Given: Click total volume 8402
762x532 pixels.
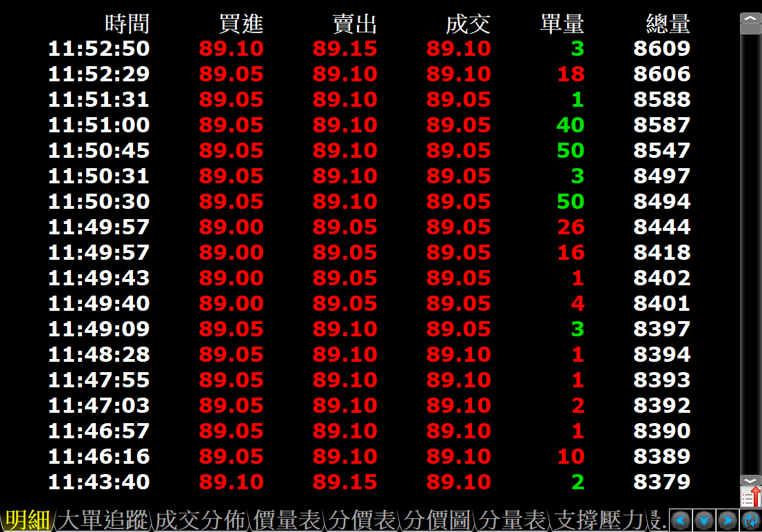Looking at the screenshot, I should pos(662,278).
